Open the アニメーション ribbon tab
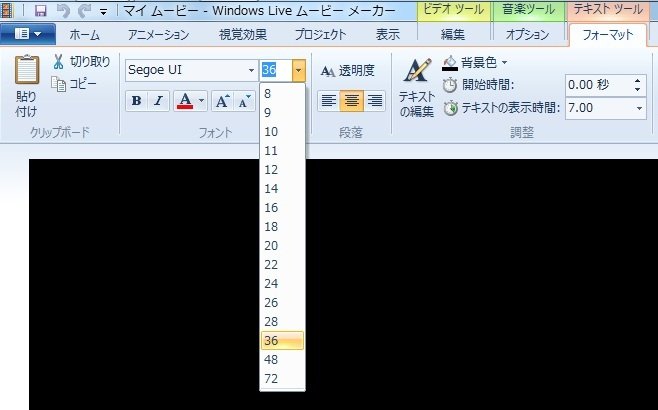Image resolution: width=658 pixels, height=410 pixels. pos(158,35)
